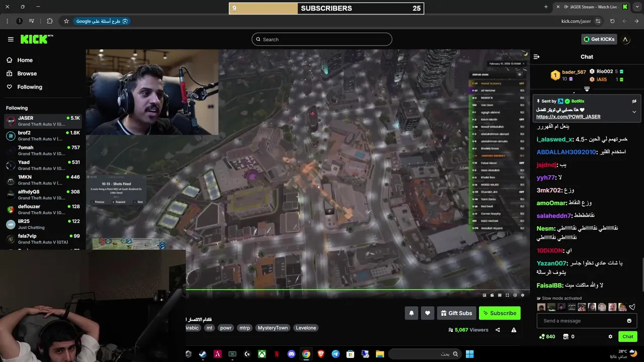Click the Levelone tag

306,328
